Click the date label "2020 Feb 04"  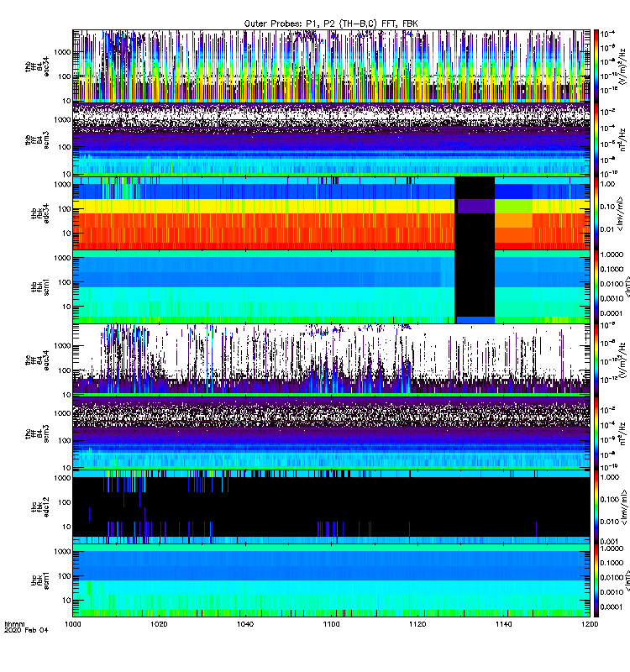26,630
